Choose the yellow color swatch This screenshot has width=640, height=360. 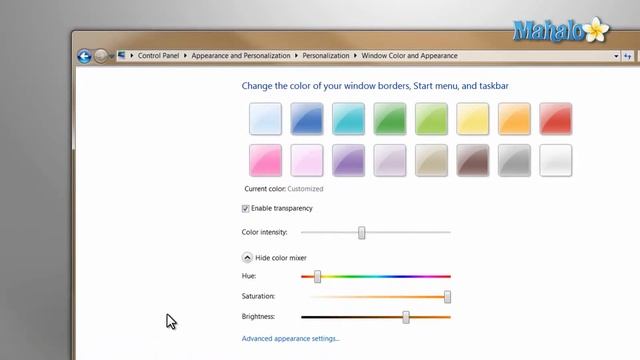(473, 119)
